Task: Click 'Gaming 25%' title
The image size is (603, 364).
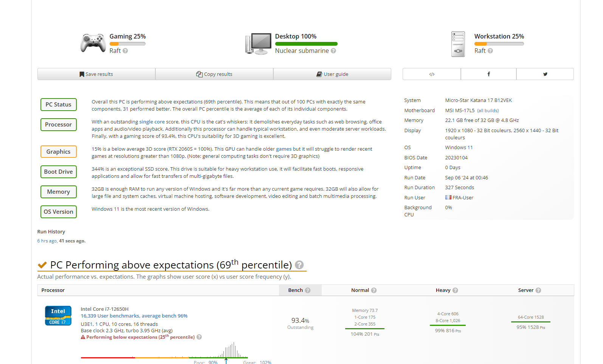Action: point(128,36)
